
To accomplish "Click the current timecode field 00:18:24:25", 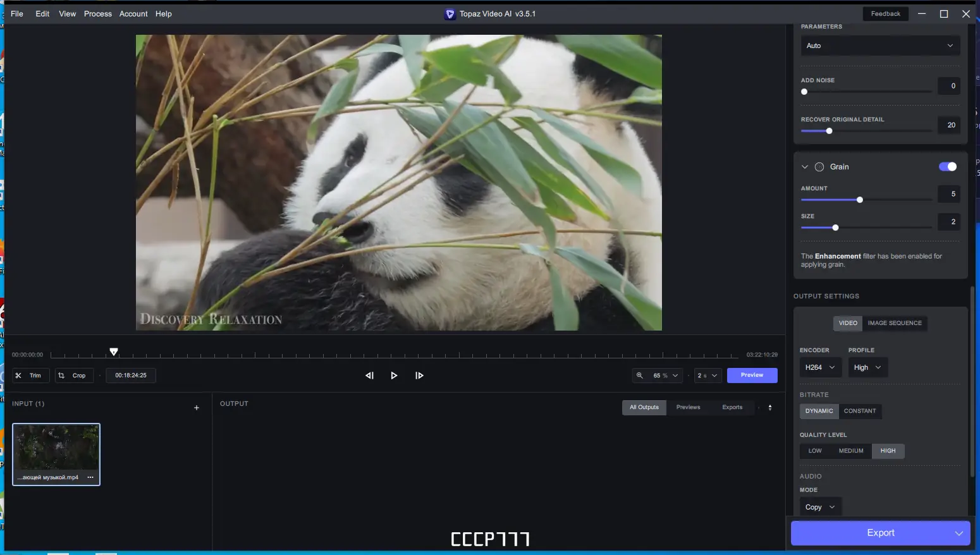I will 131,375.
